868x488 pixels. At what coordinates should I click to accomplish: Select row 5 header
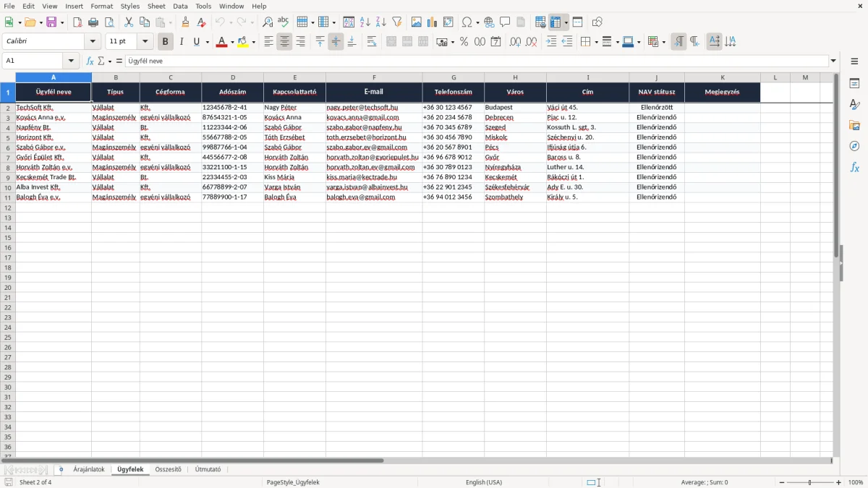coord(8,137)
